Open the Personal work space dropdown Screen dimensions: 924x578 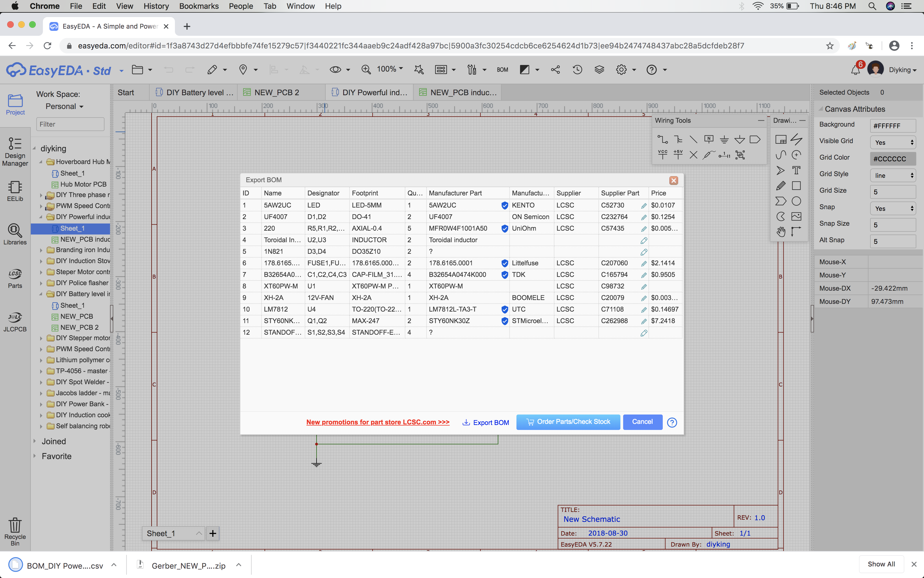64,106
